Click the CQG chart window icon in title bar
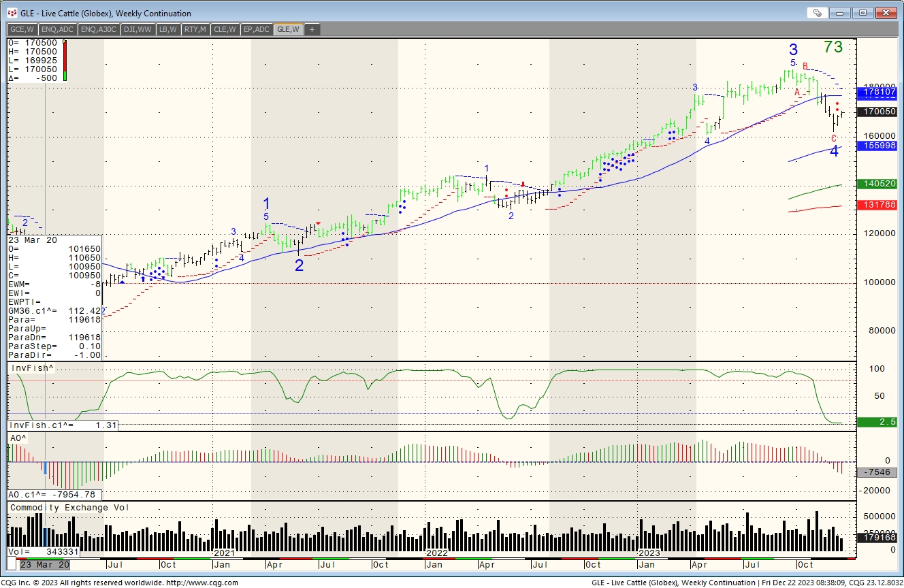 pyautogui.click(x=12, y=13)
